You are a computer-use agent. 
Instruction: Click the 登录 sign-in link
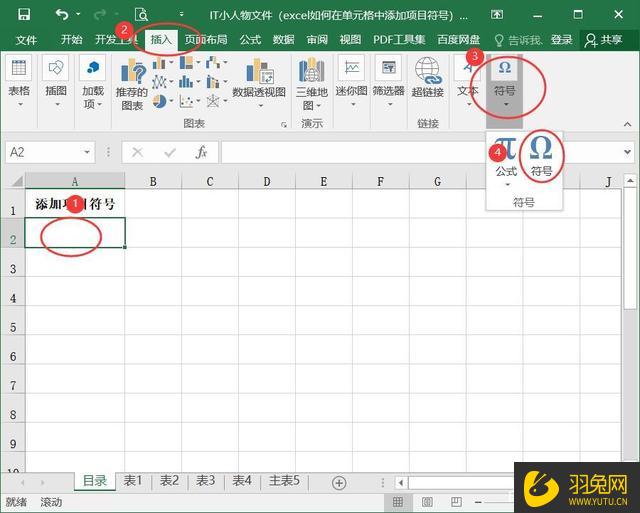tap(561, 40)
